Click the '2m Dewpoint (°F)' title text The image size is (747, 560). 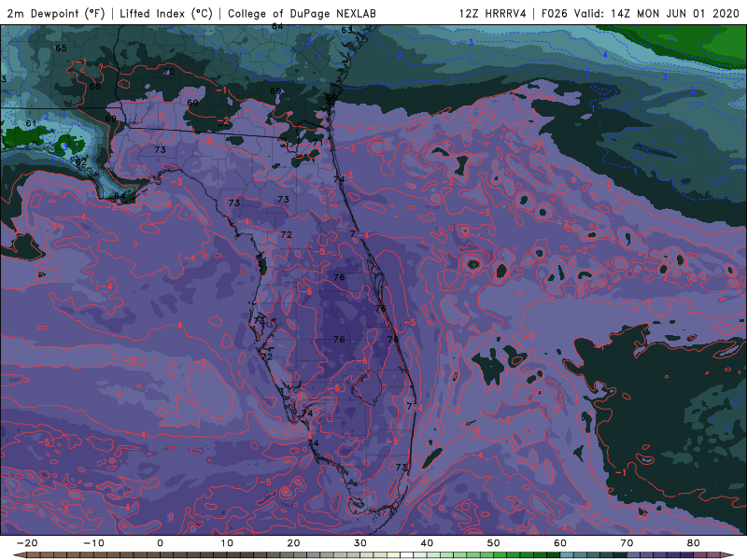[56, 13]
